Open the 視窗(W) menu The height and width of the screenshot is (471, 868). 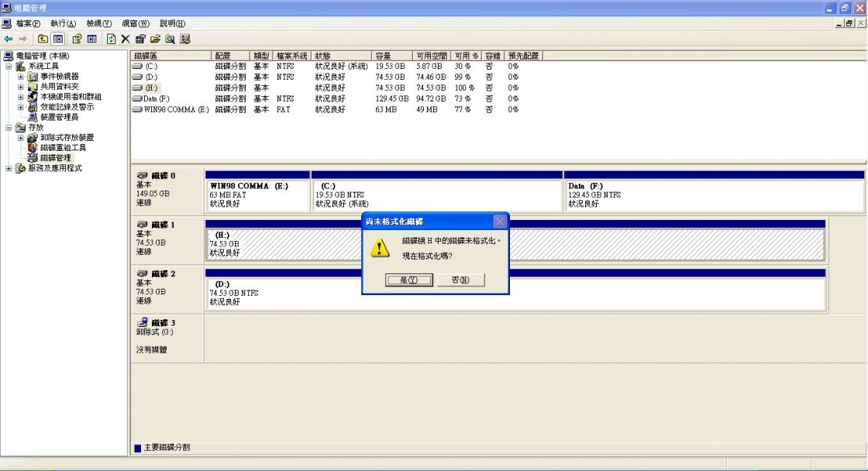(136, 23)
